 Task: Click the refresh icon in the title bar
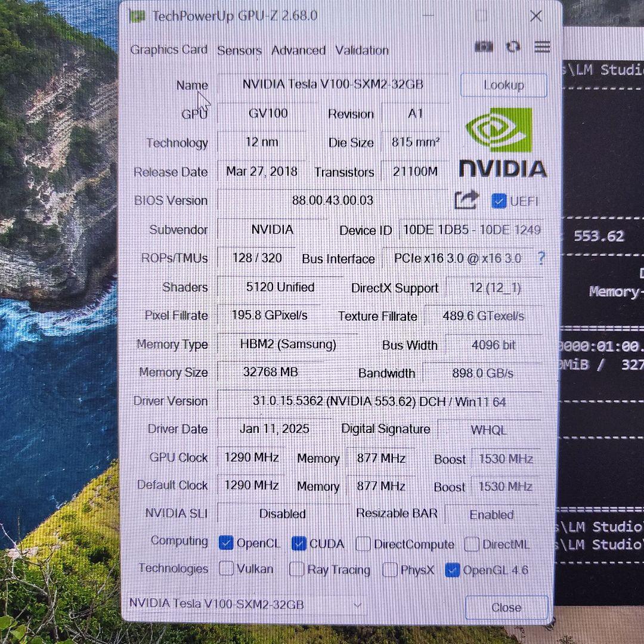coord(513,47)
